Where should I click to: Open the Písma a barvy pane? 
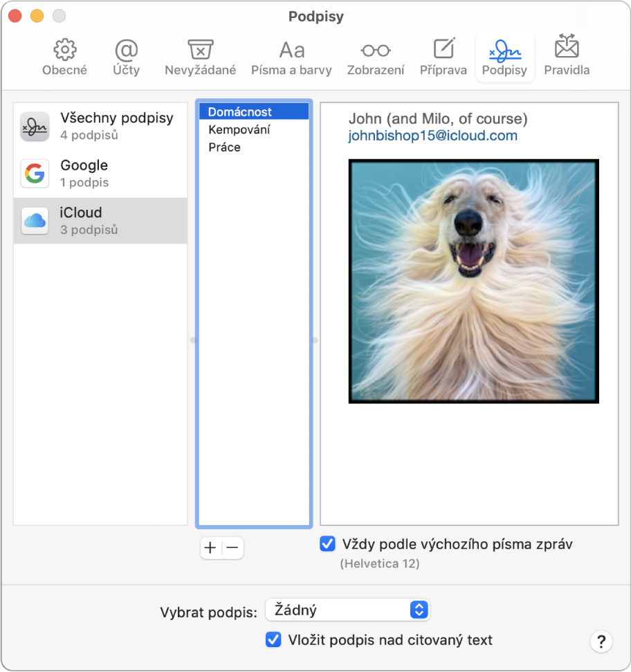(x=291, y=57)
